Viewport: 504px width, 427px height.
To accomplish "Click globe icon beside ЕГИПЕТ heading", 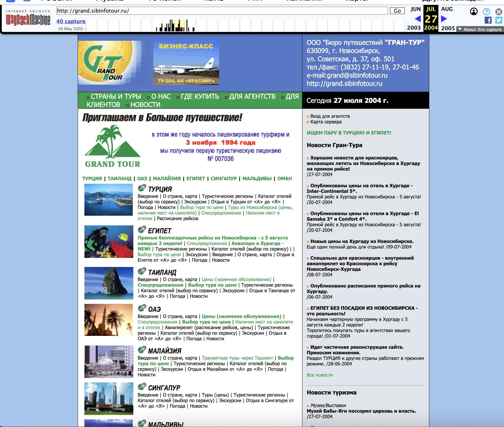I will (x=142, y=229).
